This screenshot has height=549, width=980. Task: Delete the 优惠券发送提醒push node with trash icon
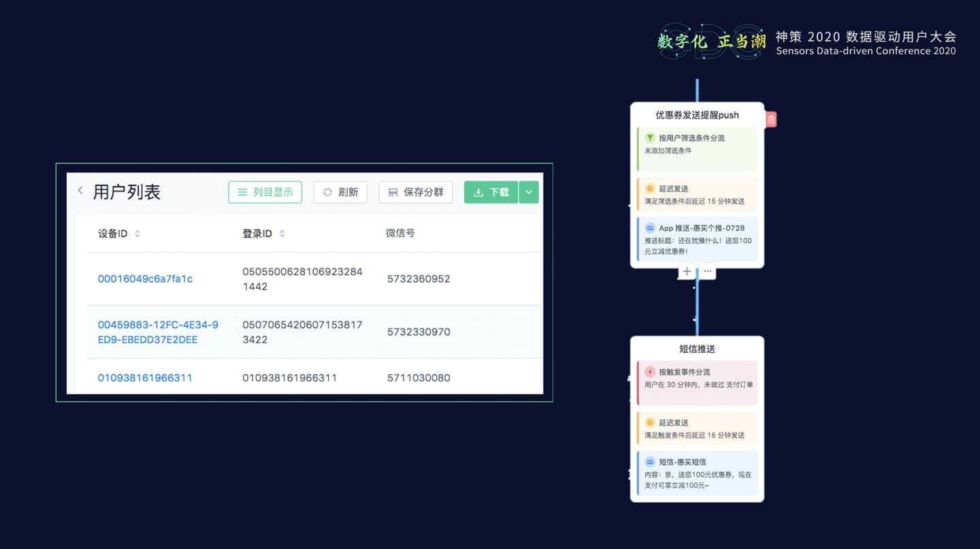tap(771, 119)
